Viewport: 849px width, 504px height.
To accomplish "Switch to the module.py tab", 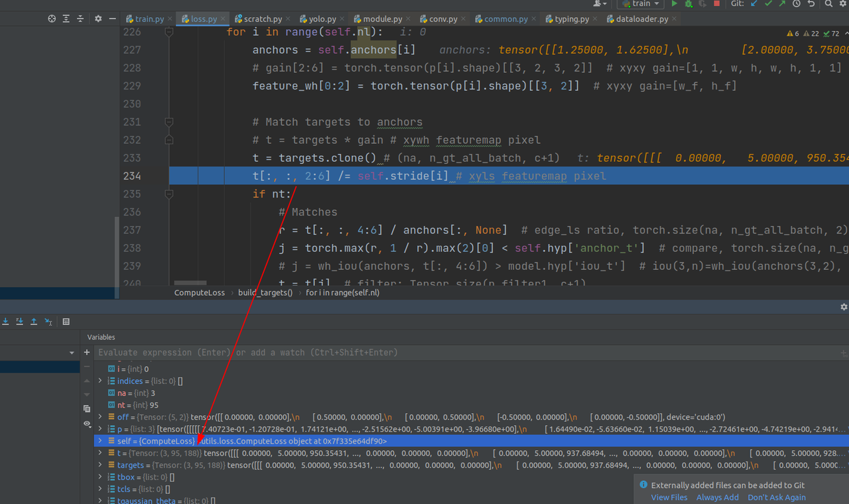I will pos(383,19).
